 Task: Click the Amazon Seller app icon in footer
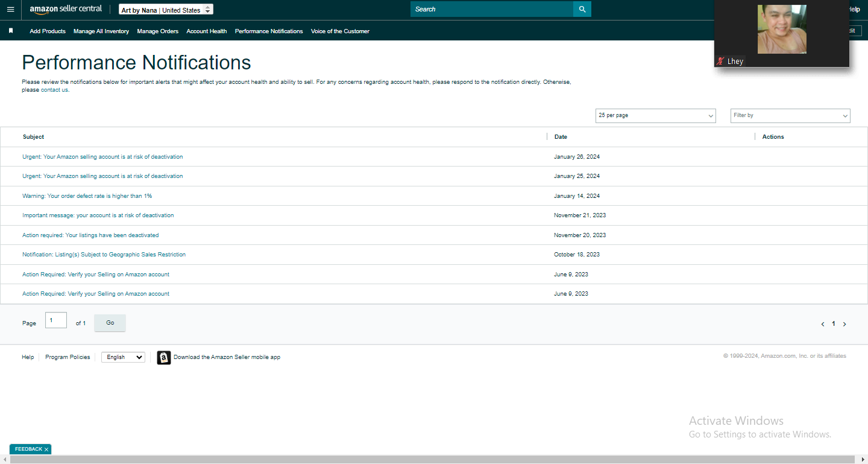[164, 358]
